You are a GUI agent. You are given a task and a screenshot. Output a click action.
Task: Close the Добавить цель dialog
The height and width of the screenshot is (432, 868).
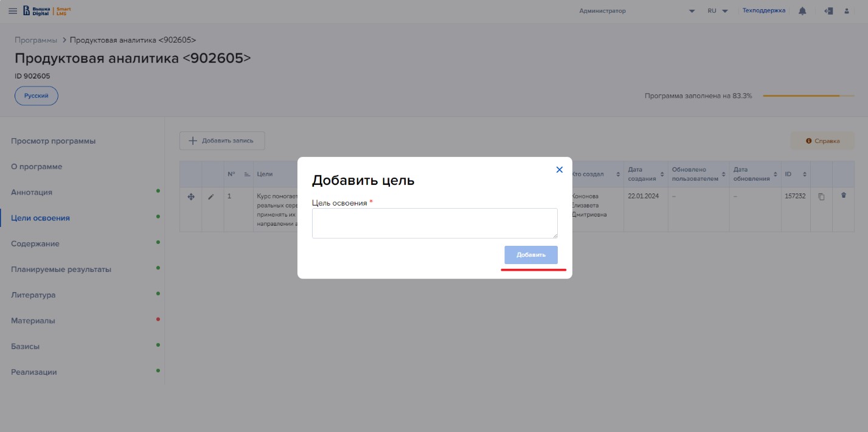click(560, 170)
